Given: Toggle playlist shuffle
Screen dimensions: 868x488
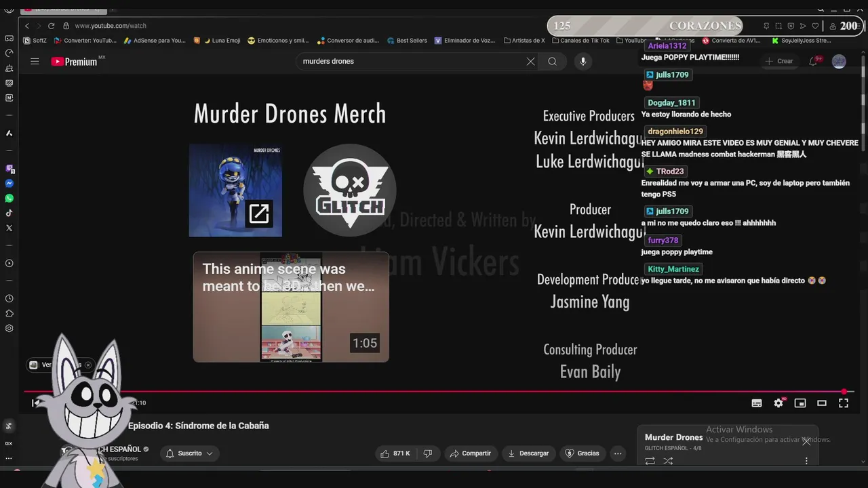Looking at the screenshot, I should coord(668,461).
